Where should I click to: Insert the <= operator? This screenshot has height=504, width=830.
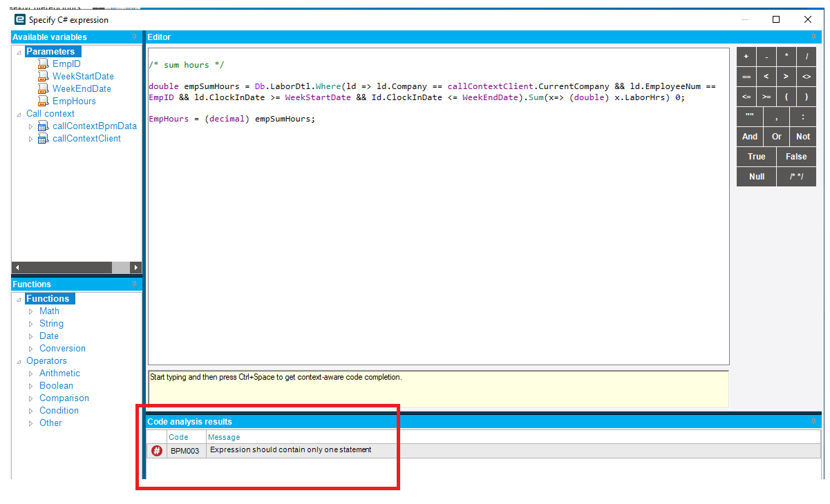[x=746, y=97]
